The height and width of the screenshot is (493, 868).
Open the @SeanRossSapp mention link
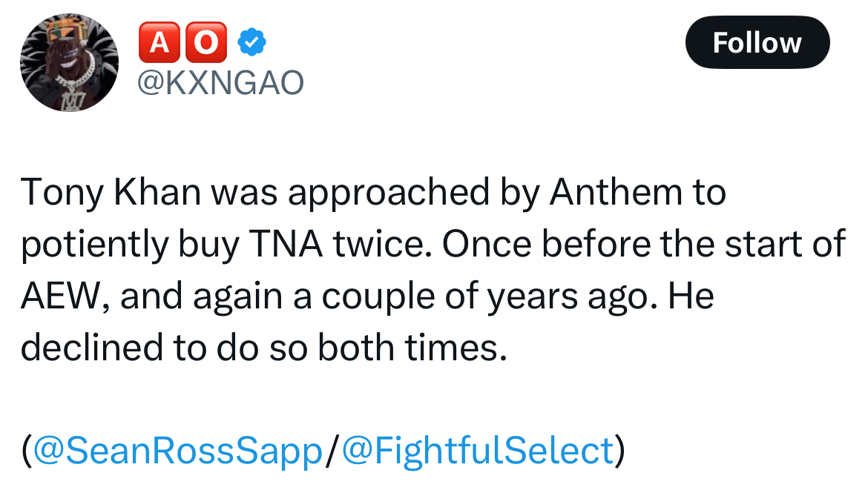[178, 451]
